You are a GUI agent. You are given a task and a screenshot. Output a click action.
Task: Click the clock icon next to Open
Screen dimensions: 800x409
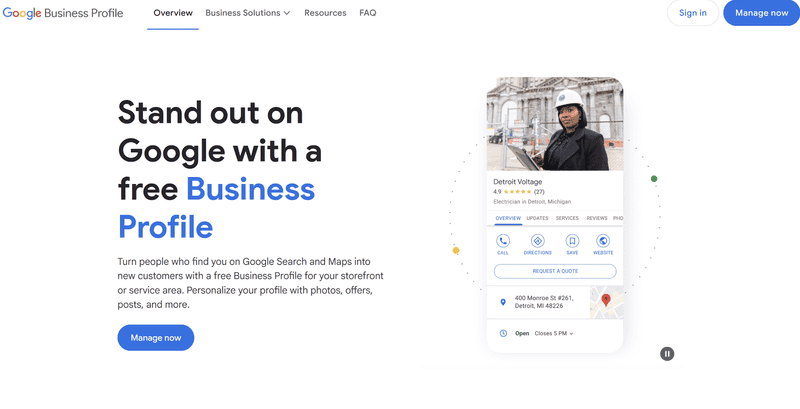[503, 334]
